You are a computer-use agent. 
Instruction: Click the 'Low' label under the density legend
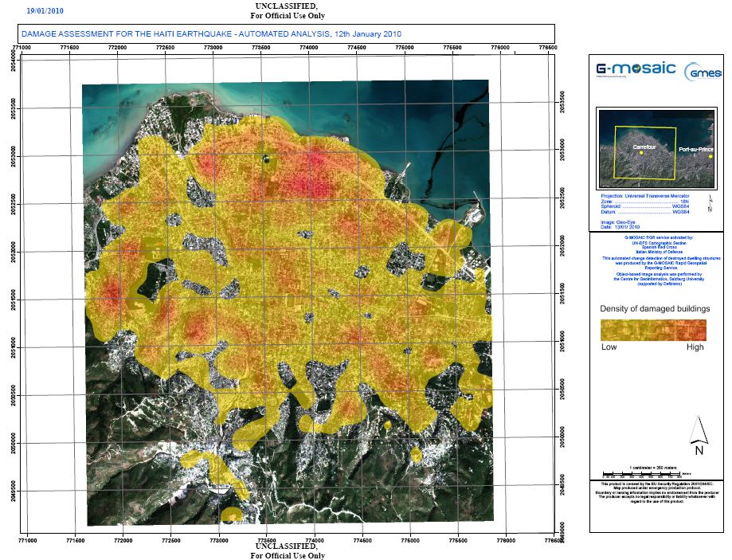pos(609,347)
